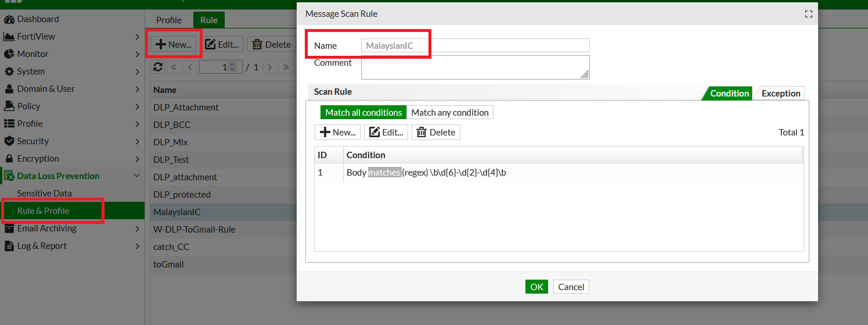Click the Policy document icon
This screenshot has height=325, width=868.
9,106
